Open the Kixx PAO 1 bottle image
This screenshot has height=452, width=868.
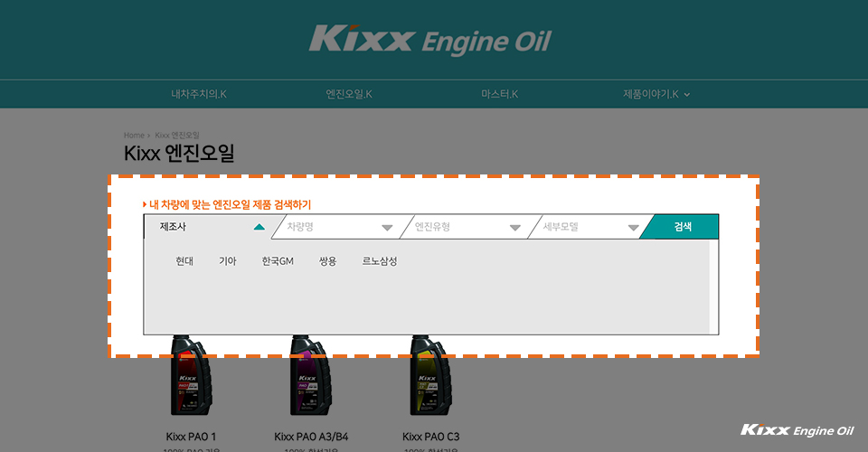click(191, 374)
